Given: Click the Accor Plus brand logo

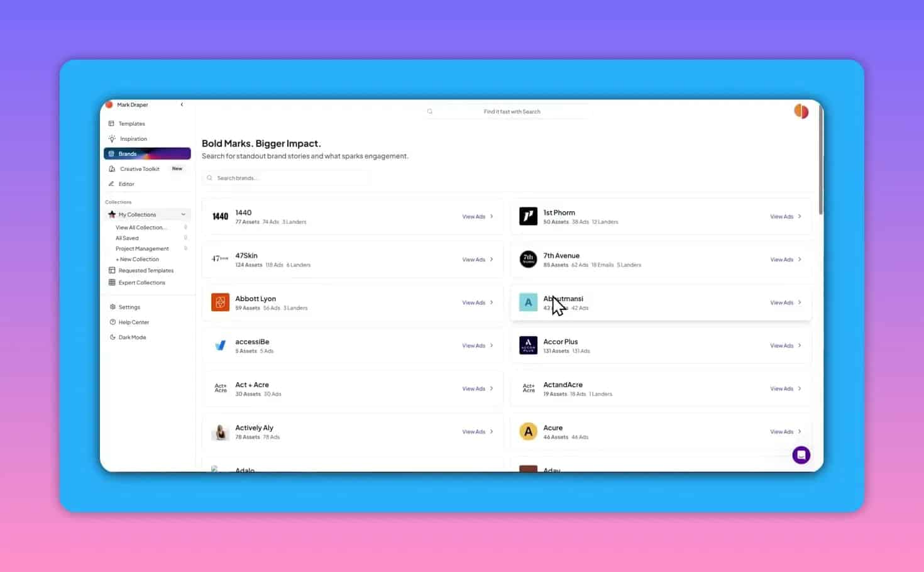Looking at the screenshot, I should [x=528, y=345].
